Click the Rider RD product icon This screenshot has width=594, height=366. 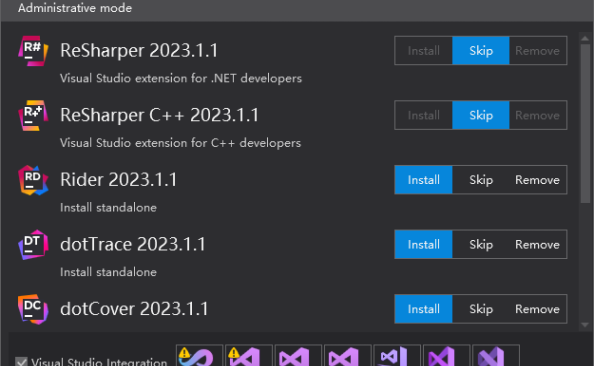tap(33, 180)
